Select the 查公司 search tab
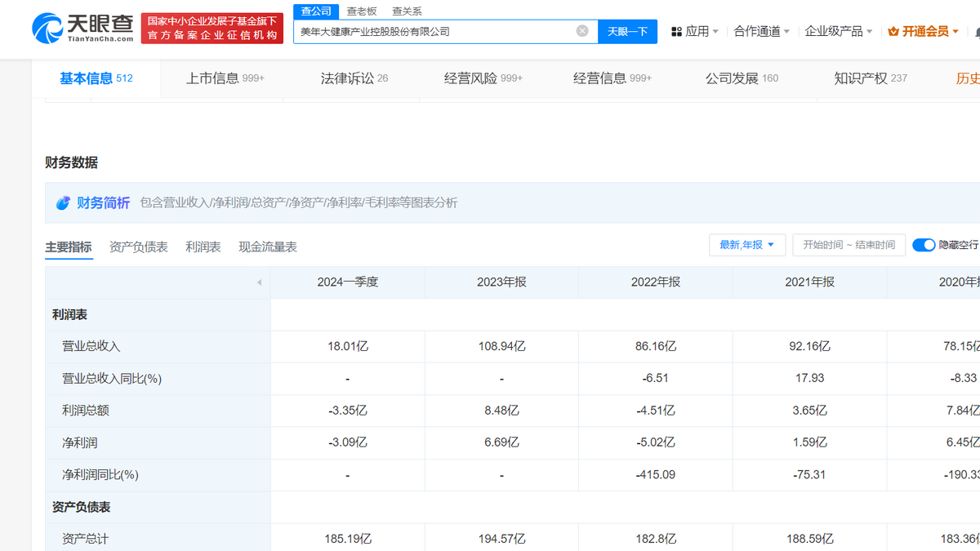The height and width of the screenshot is (551, 980). click(x=316, y=11)
